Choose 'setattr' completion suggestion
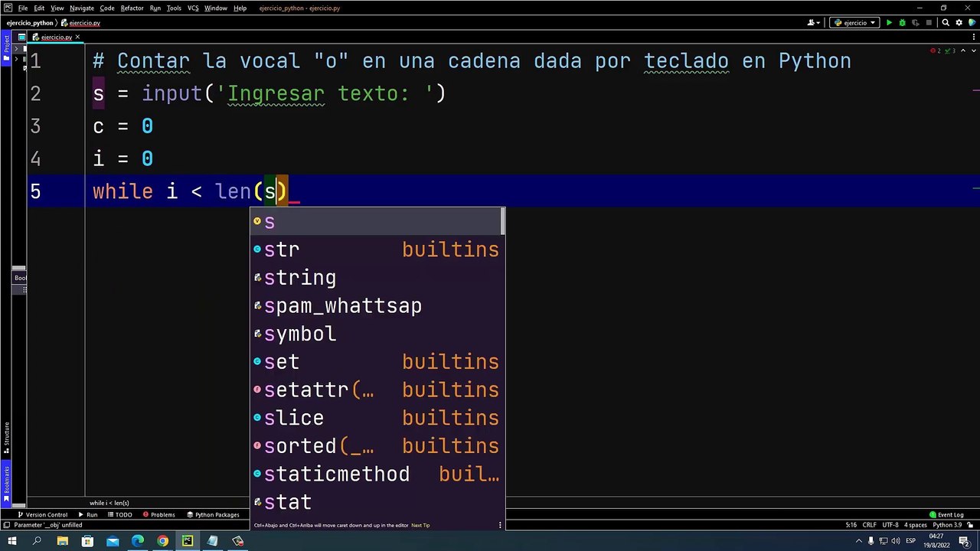 [376, 390]
